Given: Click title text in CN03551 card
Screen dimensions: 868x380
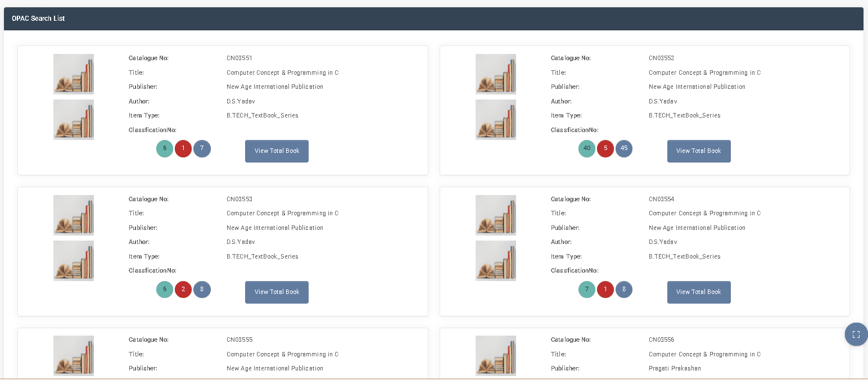Looking at the screenshot, I should [x=283, y=73].
